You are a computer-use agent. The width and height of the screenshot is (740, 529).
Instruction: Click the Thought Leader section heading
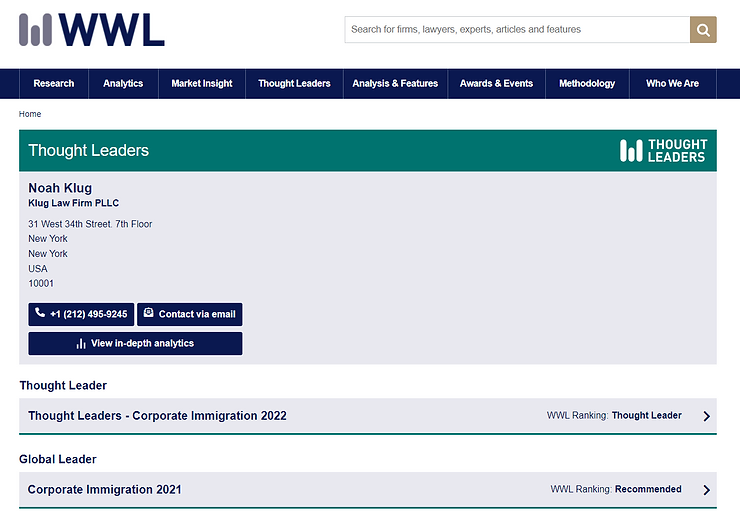pos(63,386)
